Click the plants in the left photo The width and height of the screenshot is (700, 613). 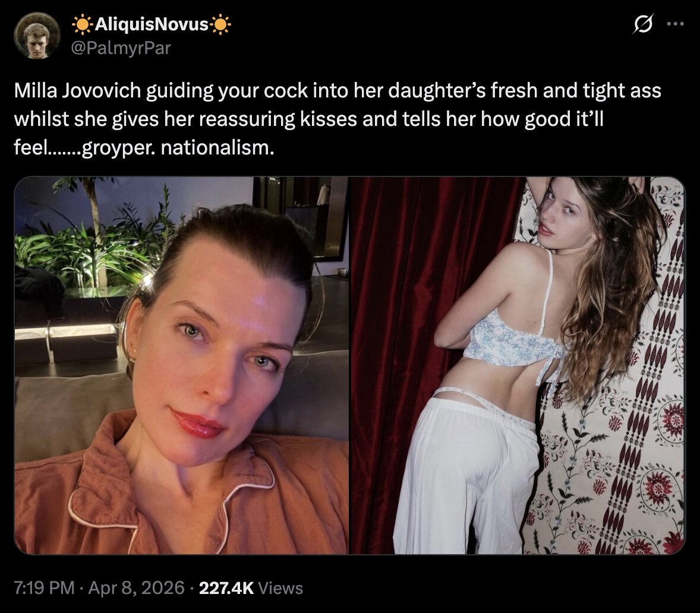89,241
